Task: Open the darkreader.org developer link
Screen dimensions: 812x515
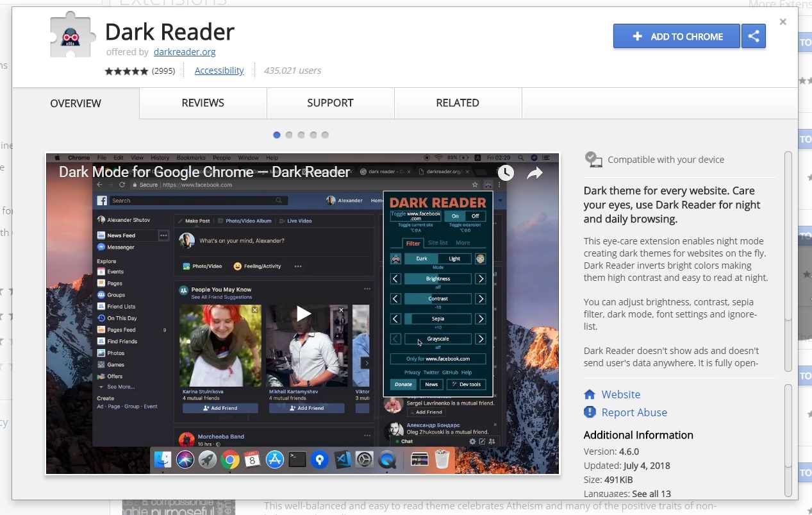Action: (x=185, y=52)
